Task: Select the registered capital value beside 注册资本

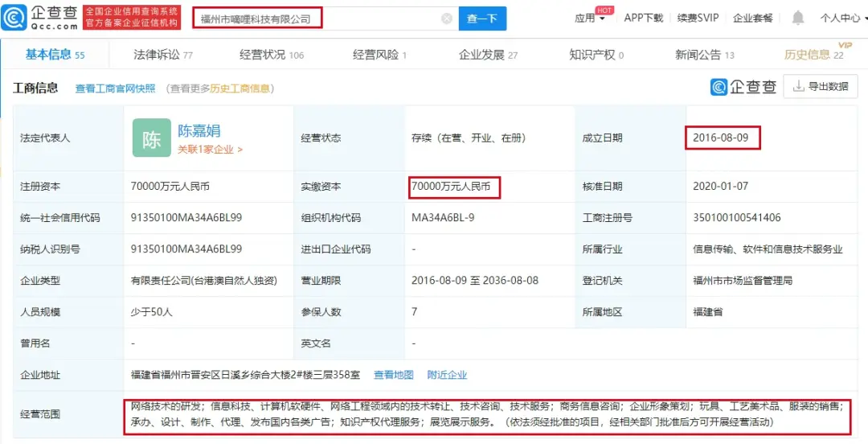Action: pos(170,187)
